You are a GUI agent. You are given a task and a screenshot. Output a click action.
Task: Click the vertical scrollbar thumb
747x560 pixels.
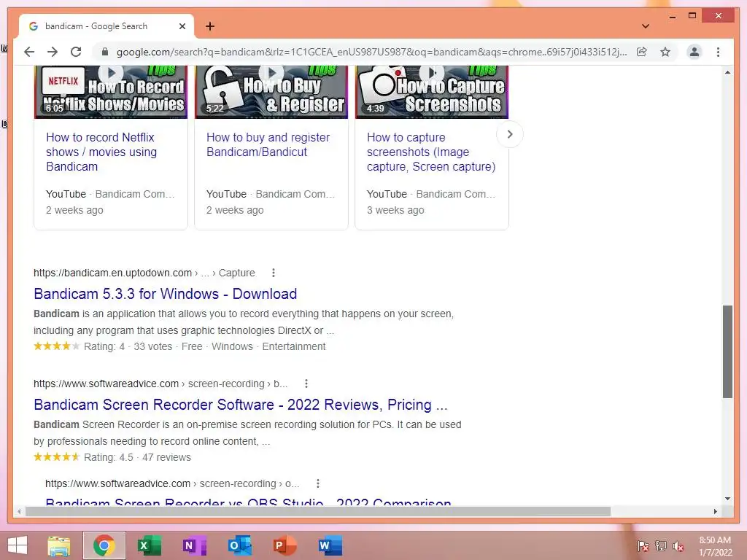pos(727,352)
